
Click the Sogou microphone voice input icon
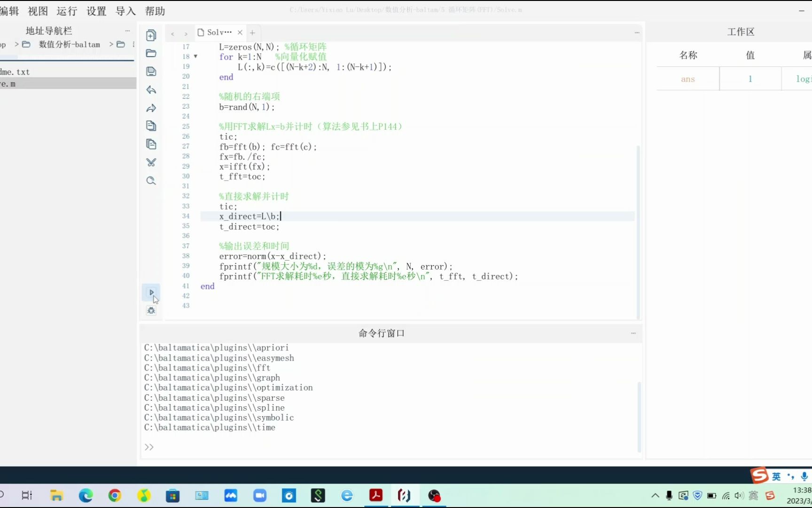pyautogui.click(x=804, y=476)
